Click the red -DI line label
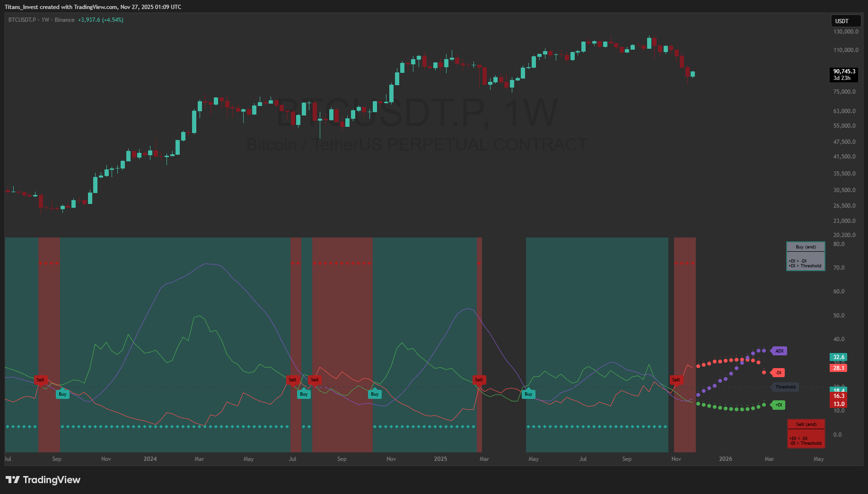The height and width of the screenshot is (494, 868). pos(778,373)
